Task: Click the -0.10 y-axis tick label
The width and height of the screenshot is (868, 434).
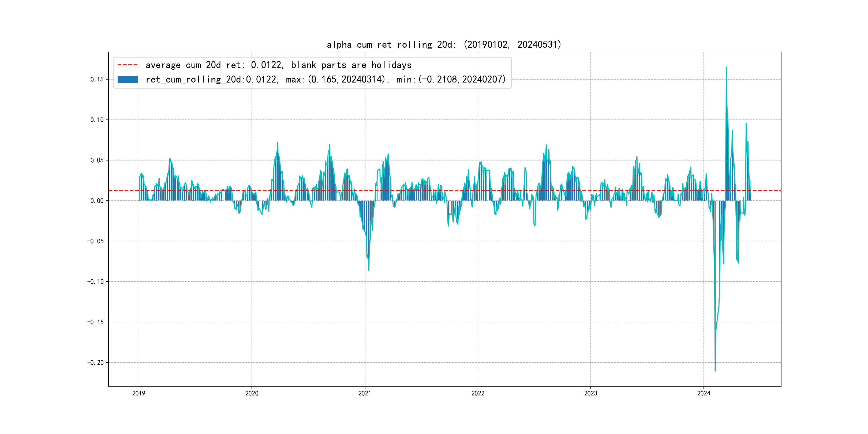Action: coord(95,282)
